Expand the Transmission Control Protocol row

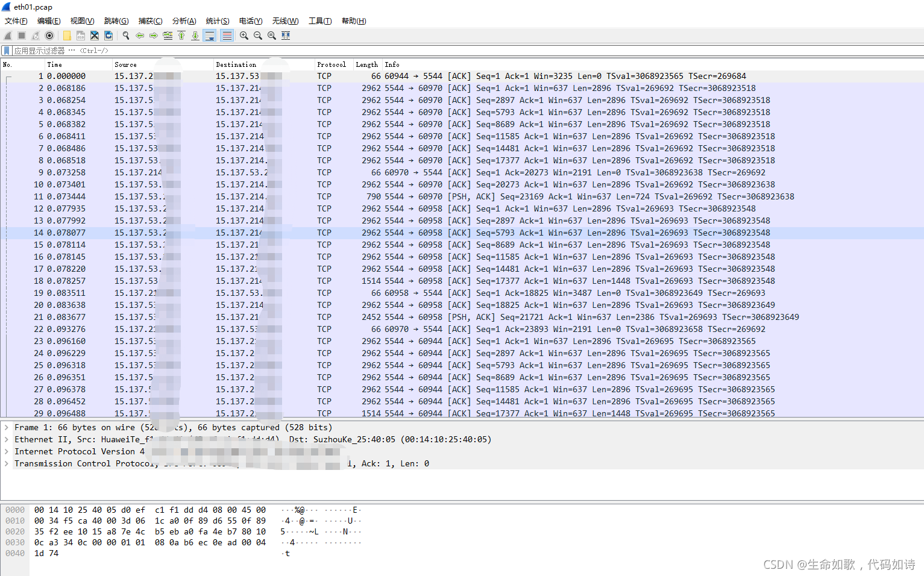[7, 463]
